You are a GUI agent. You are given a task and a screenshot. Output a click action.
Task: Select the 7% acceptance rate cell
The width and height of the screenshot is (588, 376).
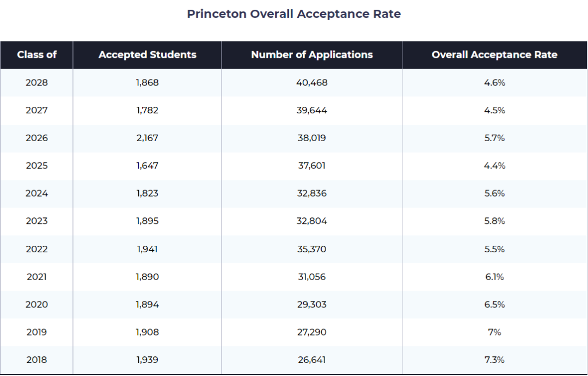(x=494, y=332)
